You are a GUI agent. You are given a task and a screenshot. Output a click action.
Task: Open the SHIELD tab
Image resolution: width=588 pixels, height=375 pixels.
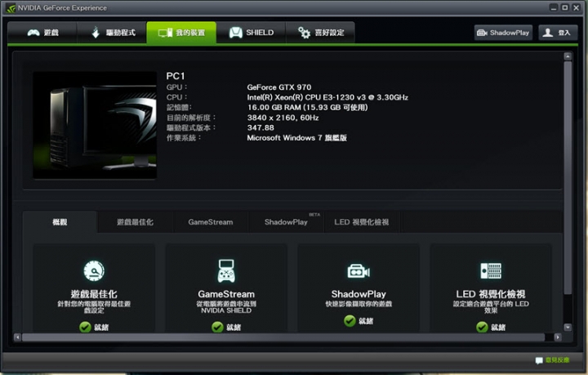coord(251,33)
